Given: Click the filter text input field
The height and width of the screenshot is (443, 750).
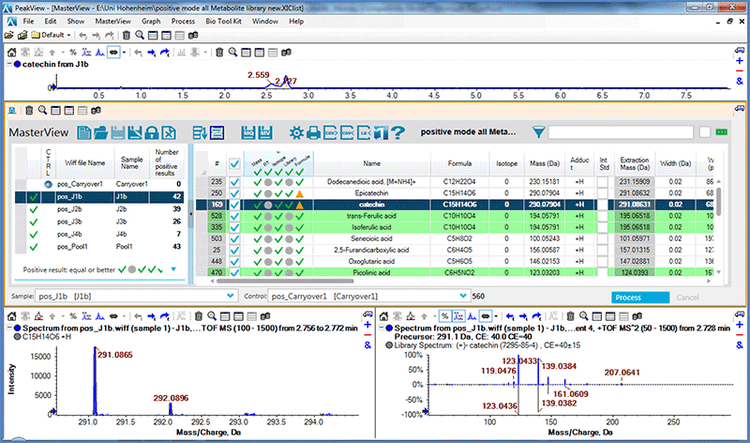Looking at the screenshot, I should pos(620,132).
